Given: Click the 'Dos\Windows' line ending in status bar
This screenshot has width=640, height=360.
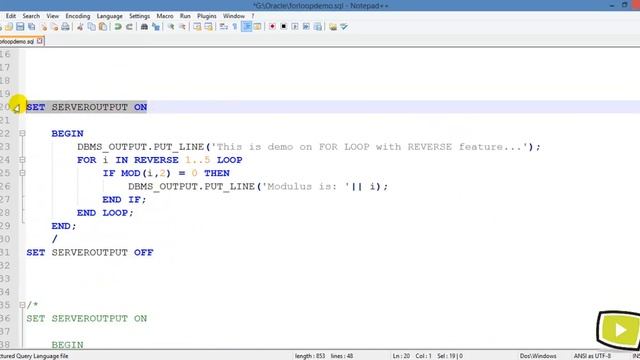Looking at the screenshot, I should (538, 356).
